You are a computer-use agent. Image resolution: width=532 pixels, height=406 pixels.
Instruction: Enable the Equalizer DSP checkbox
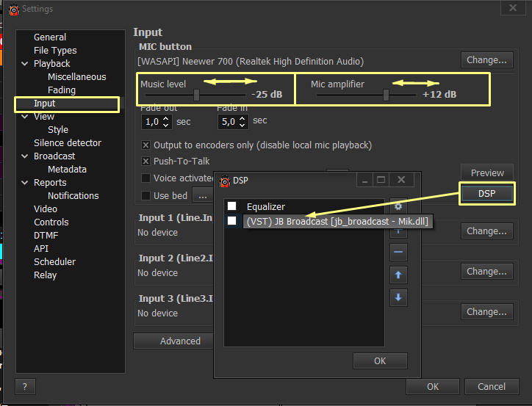point(232,206)
